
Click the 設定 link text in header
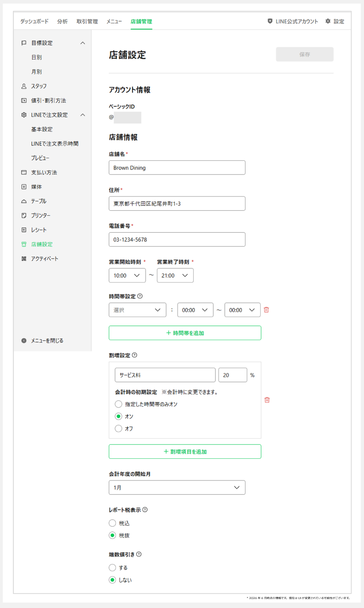point(339,21)
